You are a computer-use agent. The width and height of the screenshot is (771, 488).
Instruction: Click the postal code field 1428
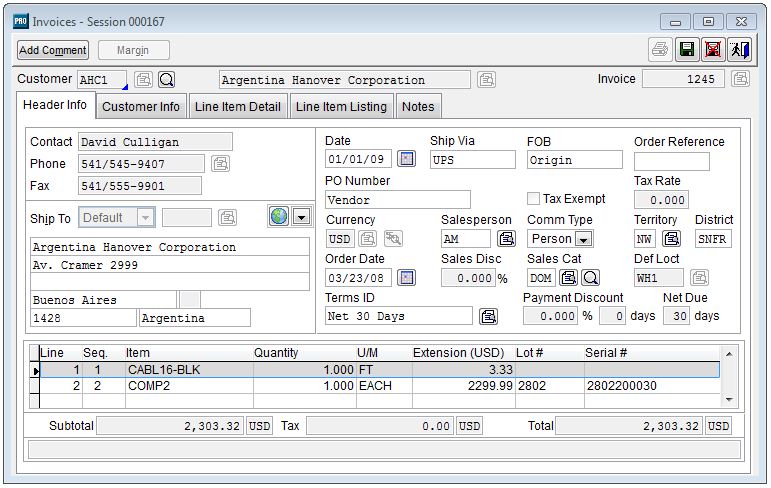tap(83, 318)
